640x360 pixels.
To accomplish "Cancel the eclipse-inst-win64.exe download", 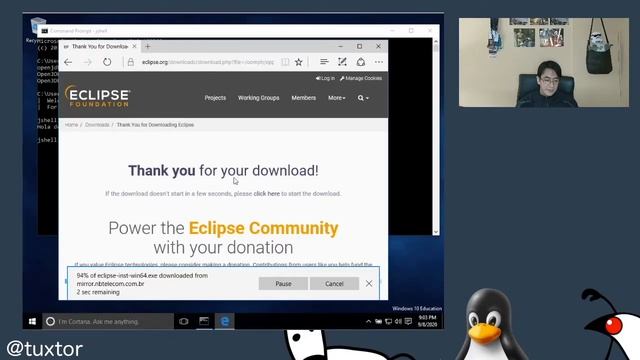I will pyautogui.click(x=334, y=284).
